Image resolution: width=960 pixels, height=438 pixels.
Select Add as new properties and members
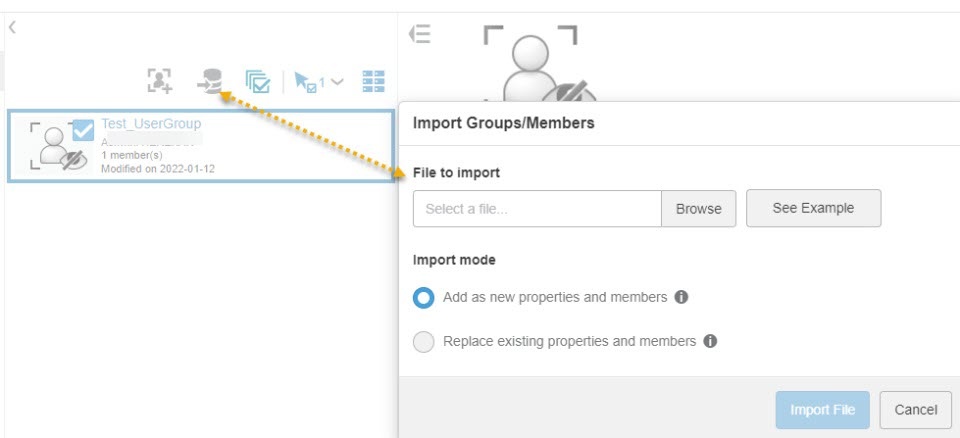(x=424, y=298)
